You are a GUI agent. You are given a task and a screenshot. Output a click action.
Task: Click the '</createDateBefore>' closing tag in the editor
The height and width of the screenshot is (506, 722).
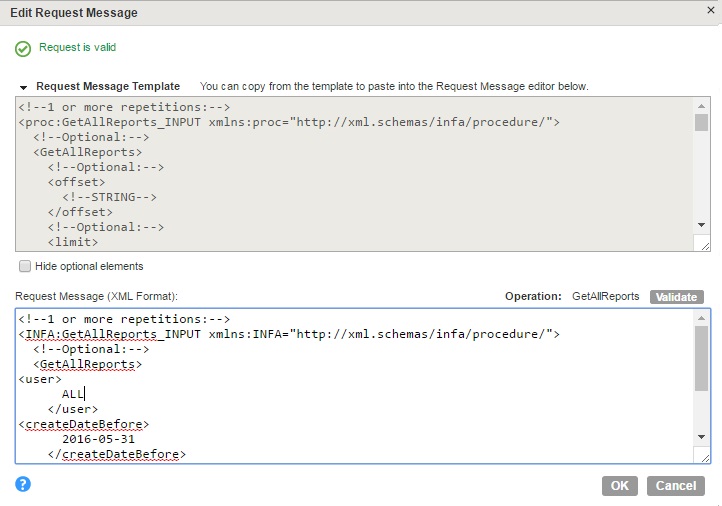click(x=117, y=454)
